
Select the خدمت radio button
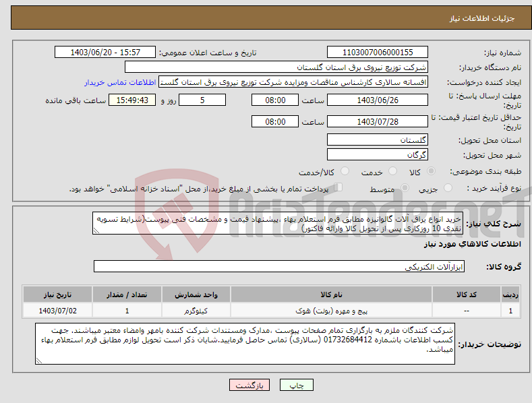click(x=392, y=171)
